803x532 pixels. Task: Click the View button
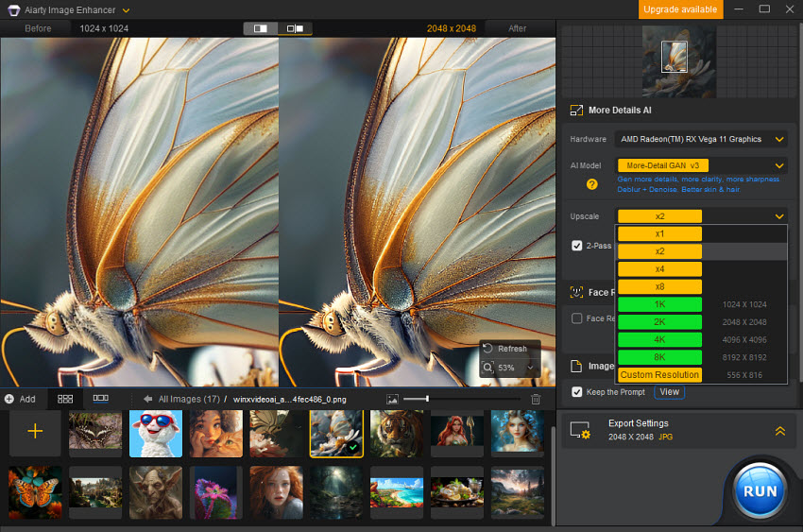(x=670, y=392)
